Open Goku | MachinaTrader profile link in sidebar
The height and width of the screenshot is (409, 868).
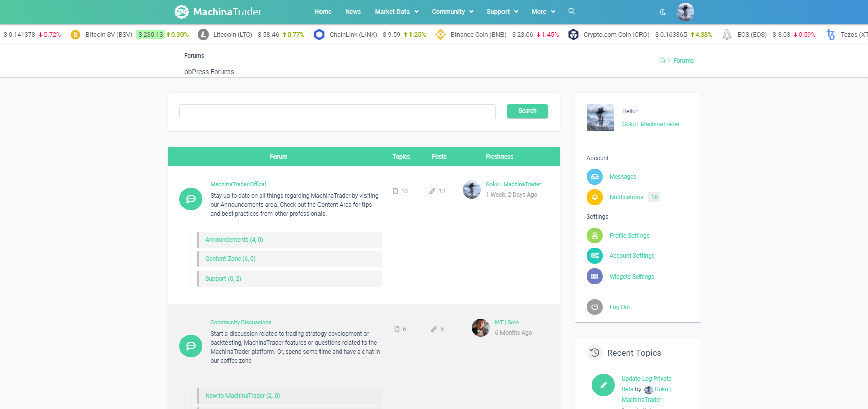click(651, 124)
